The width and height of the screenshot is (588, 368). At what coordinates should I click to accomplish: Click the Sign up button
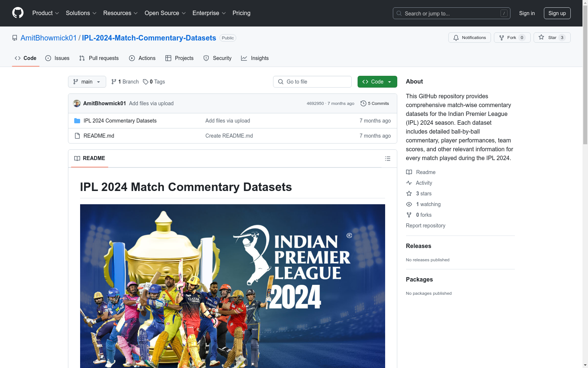557,13
